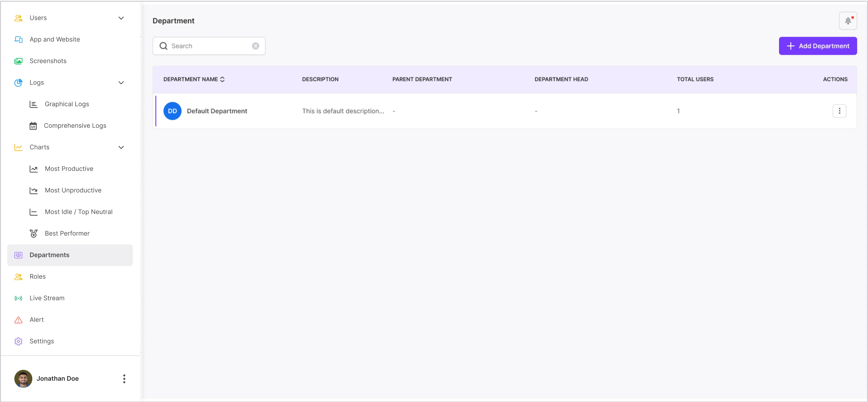The image size is (868, 402).
Task: Click the Comprehensive Logs calendar icon
Action: click(x=33, y=126)
